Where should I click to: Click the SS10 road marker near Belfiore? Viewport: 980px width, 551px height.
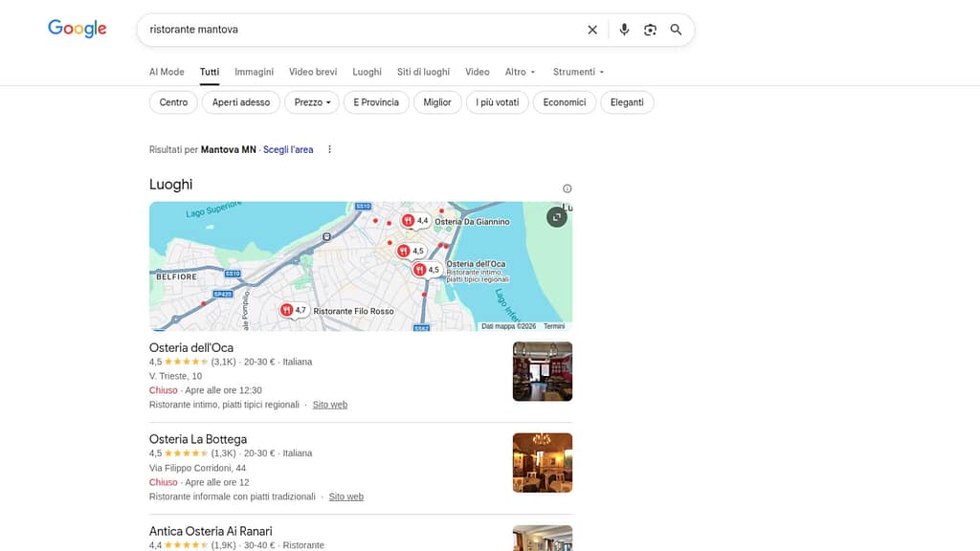(233, 274)
